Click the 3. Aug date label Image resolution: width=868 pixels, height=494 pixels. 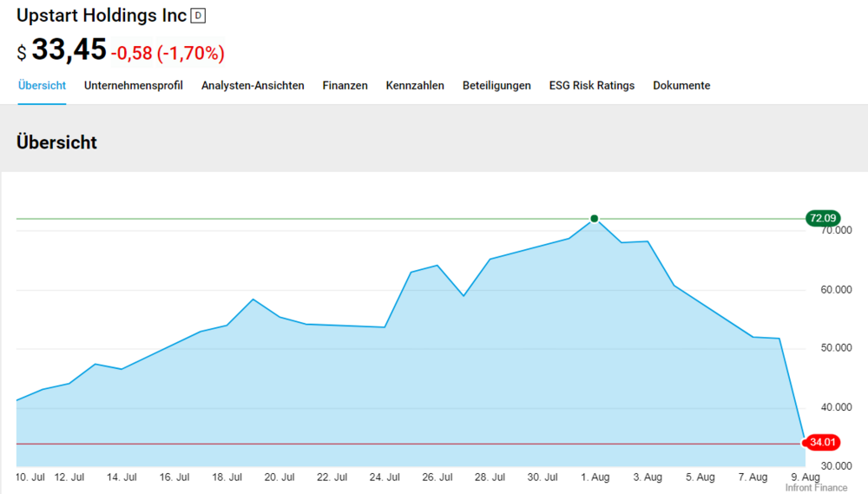648,477
